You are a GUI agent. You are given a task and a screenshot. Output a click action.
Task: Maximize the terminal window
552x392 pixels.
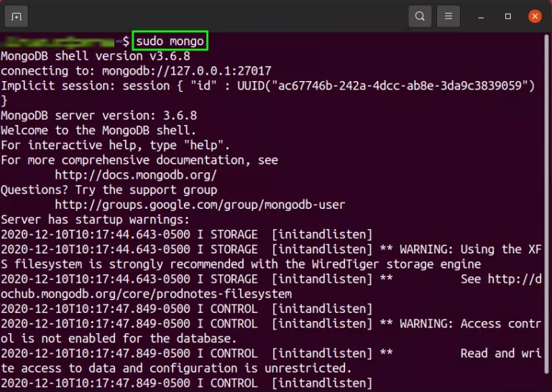[x=508, y=16]
